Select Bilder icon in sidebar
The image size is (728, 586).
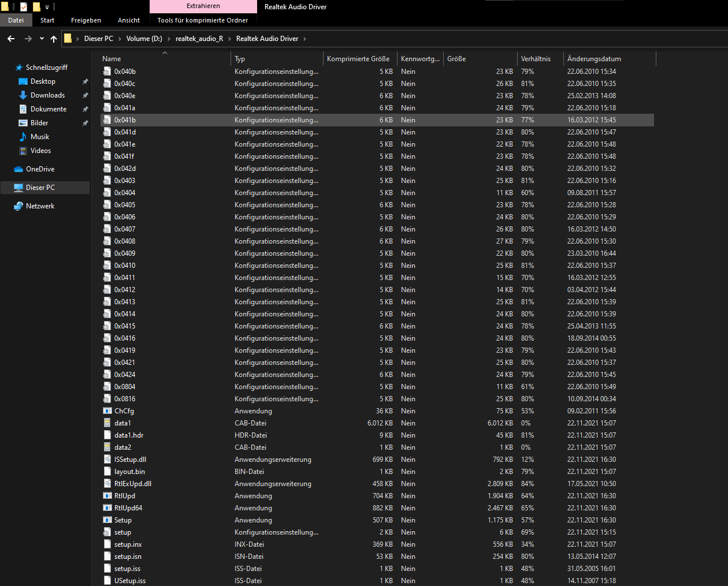pos(23,123)
